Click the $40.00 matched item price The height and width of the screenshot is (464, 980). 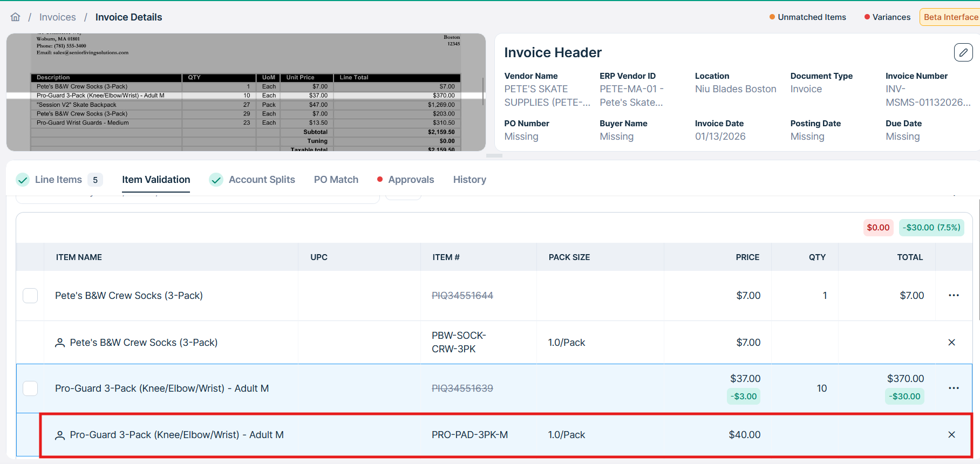[744, 435]
